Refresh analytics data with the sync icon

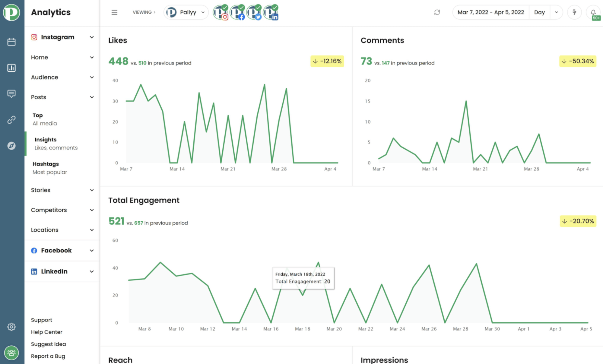(437, 12)
